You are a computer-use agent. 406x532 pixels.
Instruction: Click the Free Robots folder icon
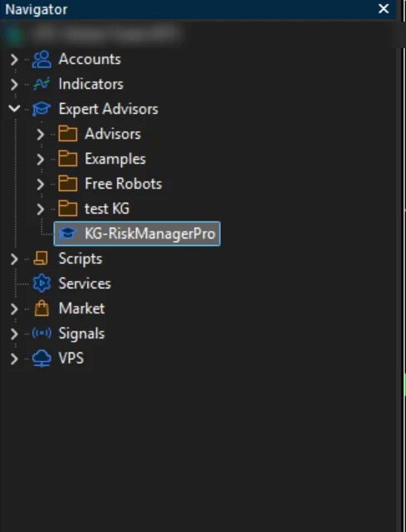[x=68, y=184]
